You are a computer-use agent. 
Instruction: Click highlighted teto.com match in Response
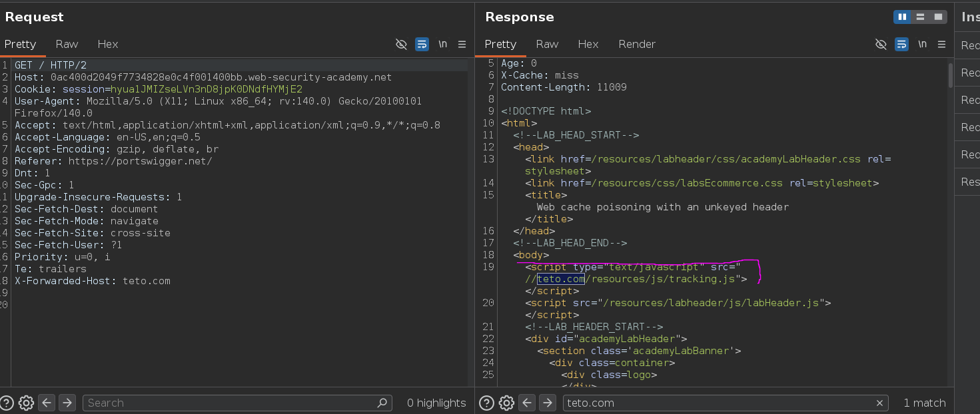[x=561, y=279]
